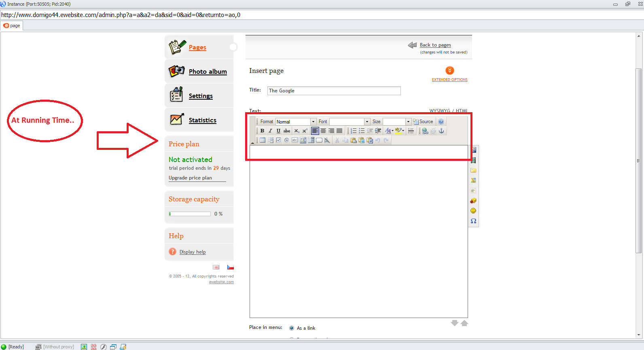Open the Size dropdown

tap(397, 122)
